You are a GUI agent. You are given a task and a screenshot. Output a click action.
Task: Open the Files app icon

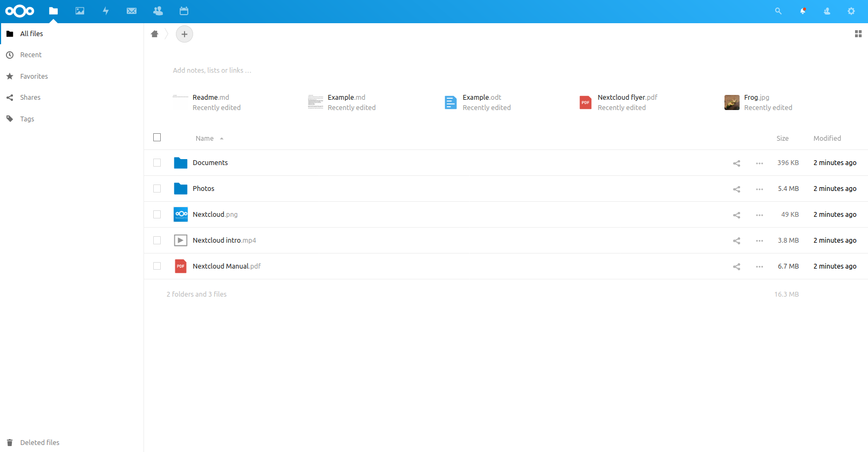click(53, 11)
